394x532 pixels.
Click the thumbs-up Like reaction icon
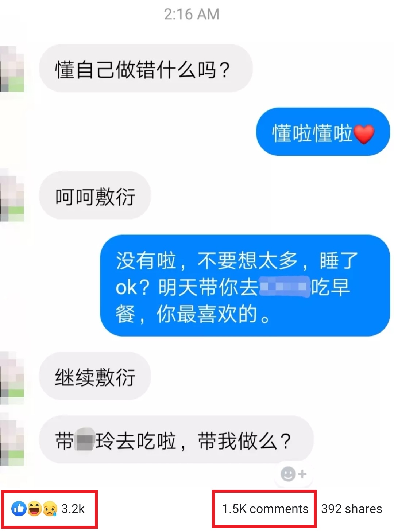pyautogui.click(x=19, y=509)
